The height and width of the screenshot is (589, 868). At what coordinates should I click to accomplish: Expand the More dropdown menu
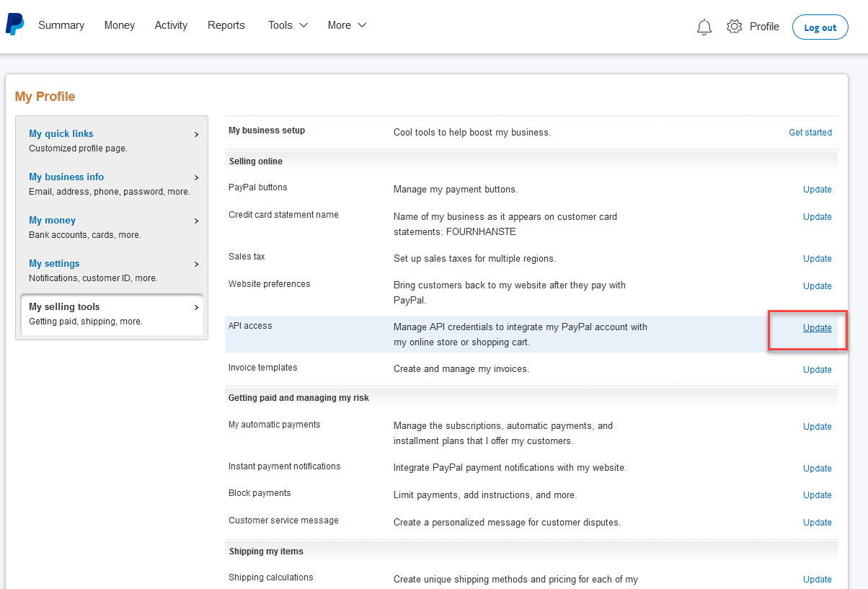[x=347, y=25]
